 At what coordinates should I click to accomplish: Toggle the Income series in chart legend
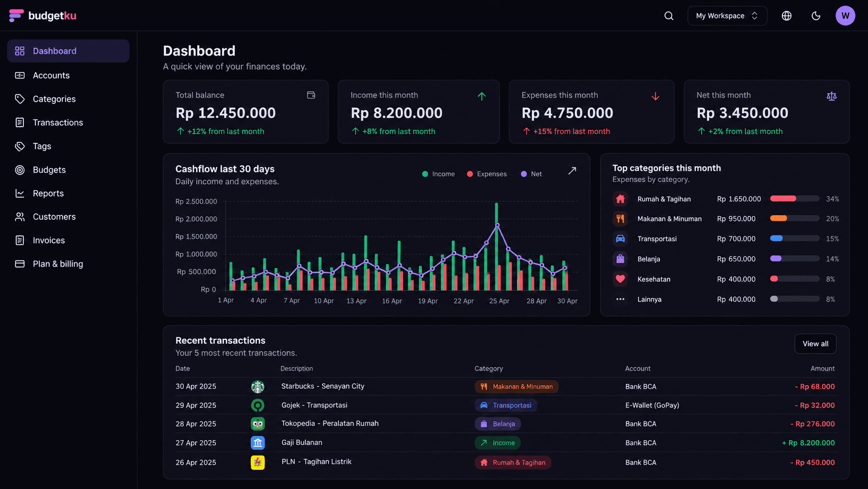click(x=438, y=174)
